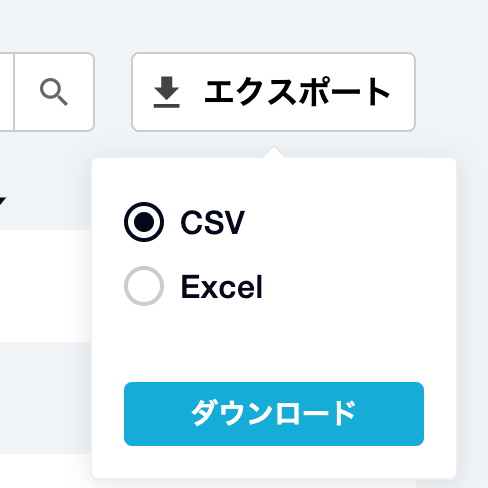Click the popover's upward pointing caret
The width and height of the screenshot is (488, 488).
pyautogui.click(x=274, y=152)
